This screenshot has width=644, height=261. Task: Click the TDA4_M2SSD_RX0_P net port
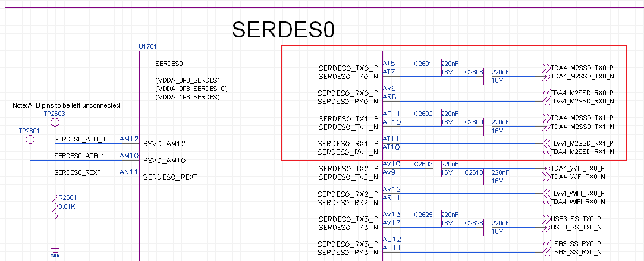[579, 93]
